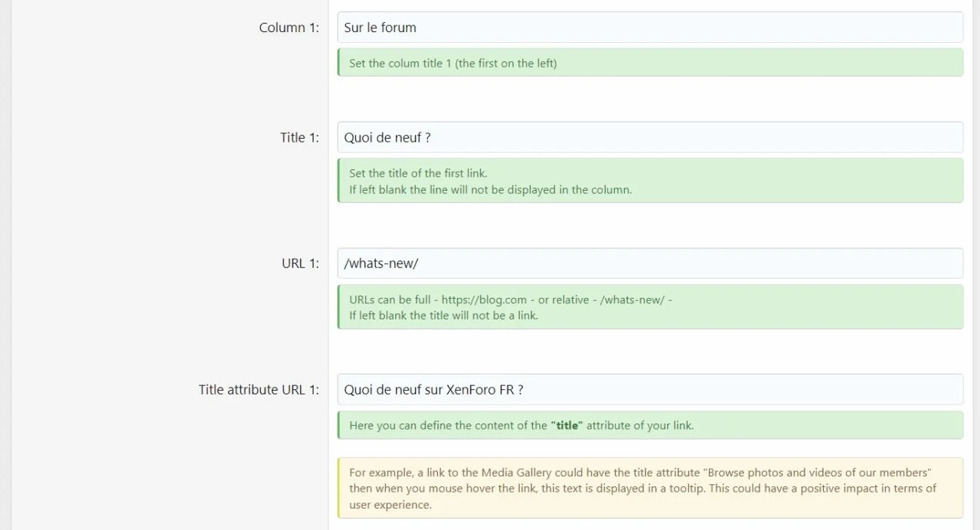This screenshot has height=530, width=980.
Task: Click the URL 1 input containing /whats-new/
Action: (x=649, y=263)
